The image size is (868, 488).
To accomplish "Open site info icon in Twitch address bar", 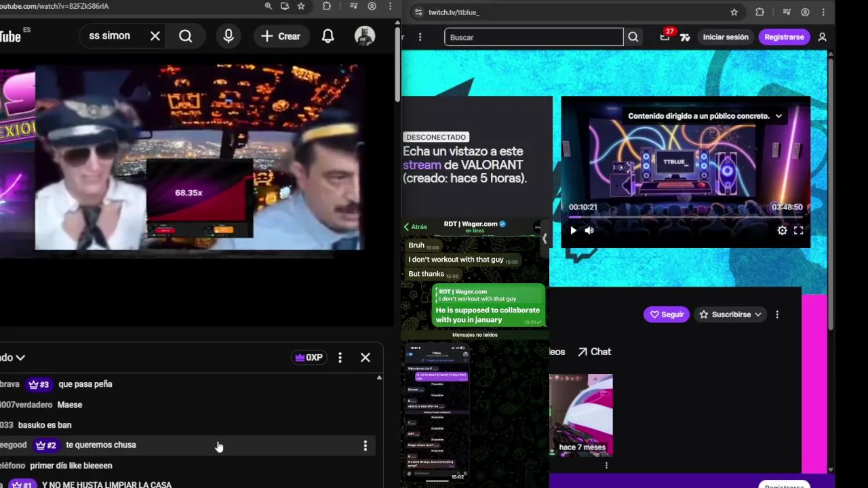I will point(418,12).
